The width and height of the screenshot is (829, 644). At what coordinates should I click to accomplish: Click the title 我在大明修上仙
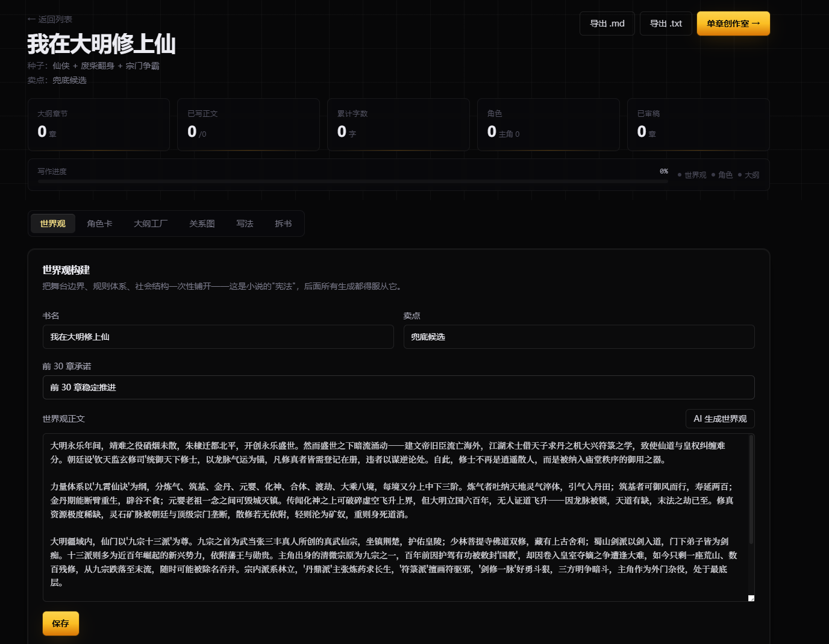pos(102,44)
